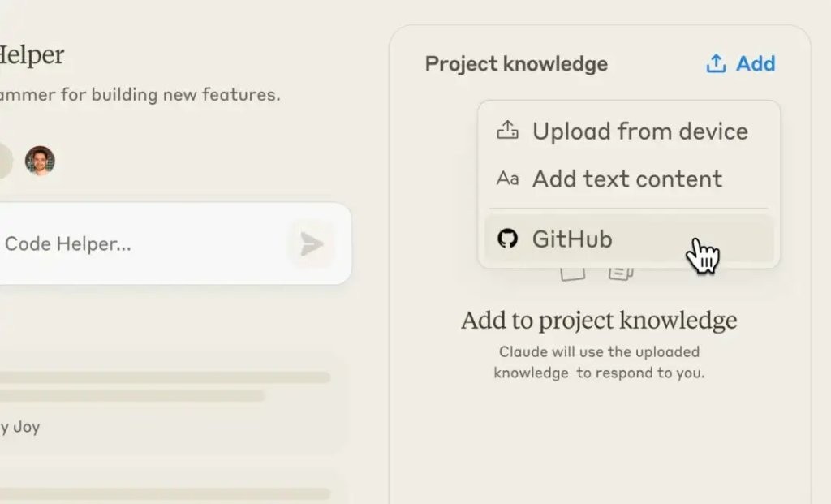Click the Aa text content icon
831x504 pixels.
pyautogui.click(x=507, y=179)
